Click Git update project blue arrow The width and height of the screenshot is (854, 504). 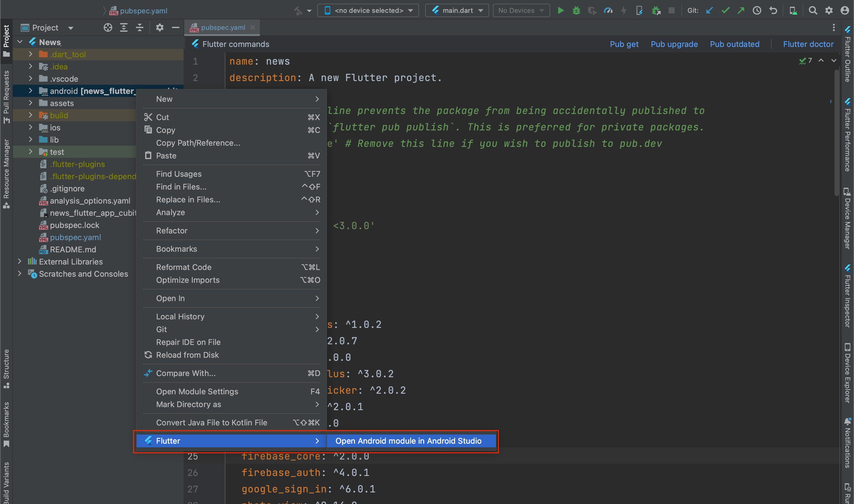tap(709, 11)
